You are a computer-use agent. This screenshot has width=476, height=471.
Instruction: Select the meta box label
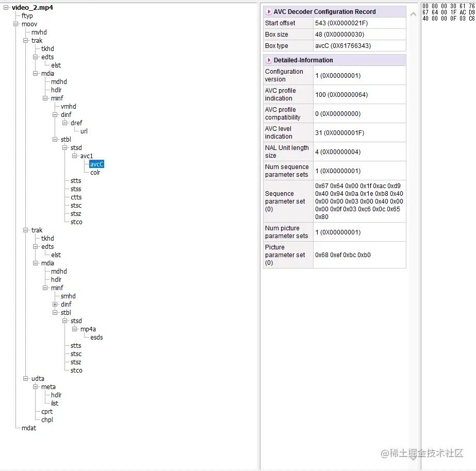click(x=48, y=386)
